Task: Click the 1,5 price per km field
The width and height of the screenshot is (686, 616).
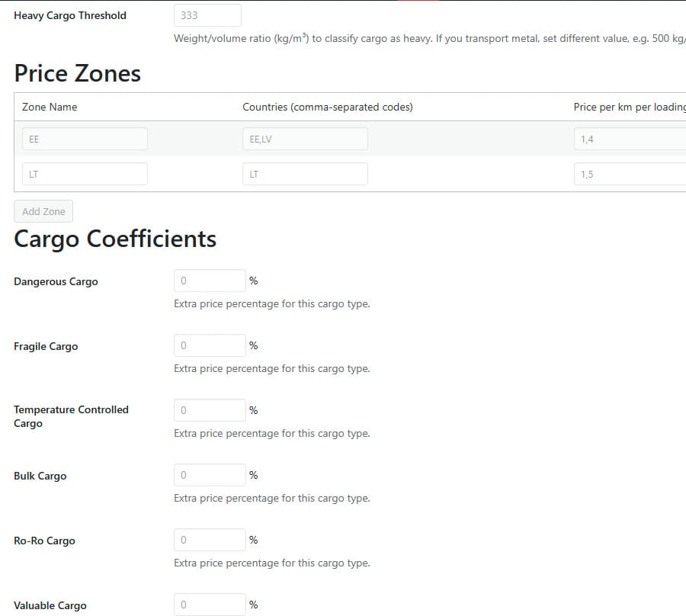Action: point(630,174)
